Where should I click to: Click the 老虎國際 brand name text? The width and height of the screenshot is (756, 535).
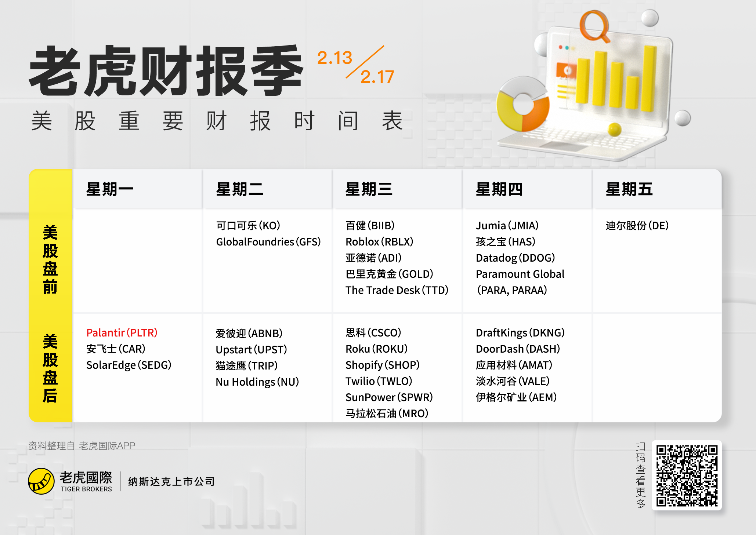click(86, 477)
